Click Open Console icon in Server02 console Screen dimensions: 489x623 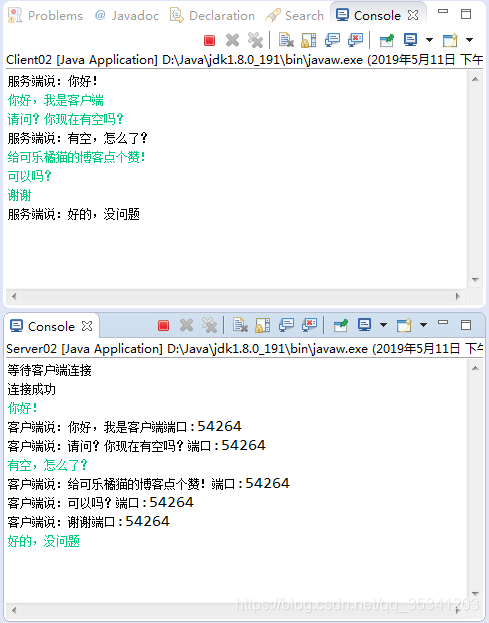pos(404,325)
